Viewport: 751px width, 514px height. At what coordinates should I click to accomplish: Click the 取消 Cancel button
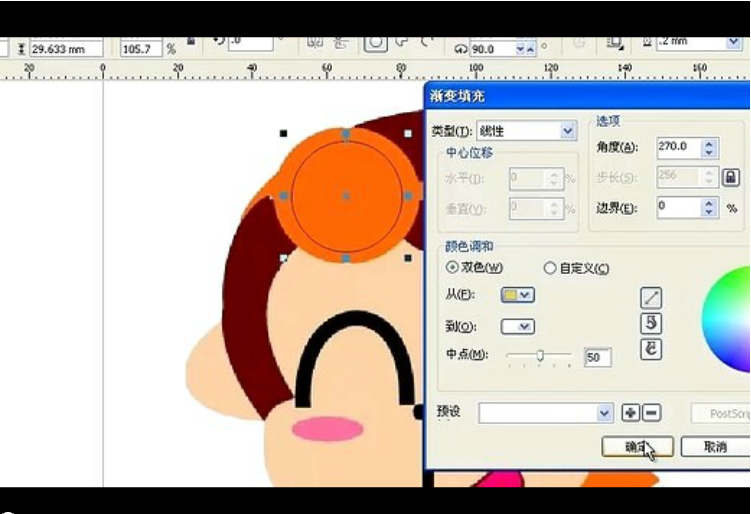tap(716, 446)
